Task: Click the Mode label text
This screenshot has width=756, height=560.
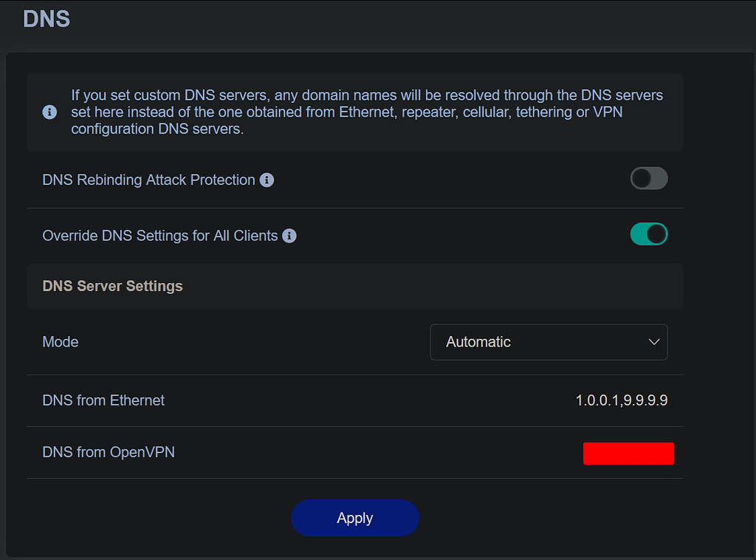Action: pyautogui.click(x=60, y=342)
